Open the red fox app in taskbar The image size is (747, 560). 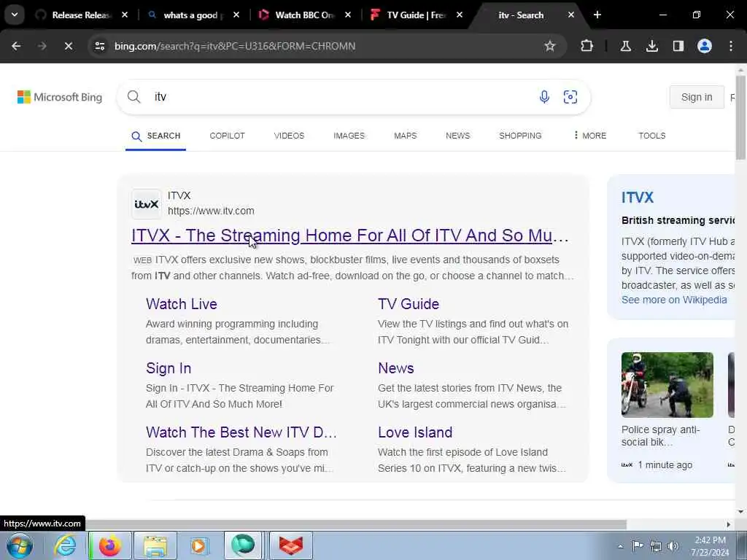click(x=291, y=545)
